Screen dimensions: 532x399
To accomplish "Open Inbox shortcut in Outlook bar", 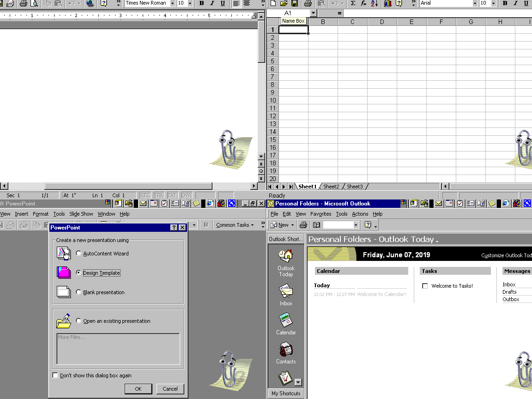I will [x=286, y=295].
